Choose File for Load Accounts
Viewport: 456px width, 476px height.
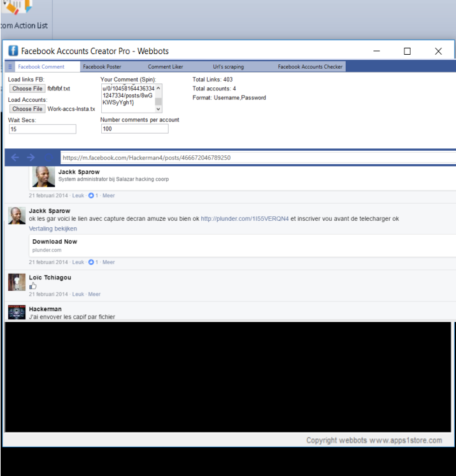pyautogui.click(x=27, y=109)
